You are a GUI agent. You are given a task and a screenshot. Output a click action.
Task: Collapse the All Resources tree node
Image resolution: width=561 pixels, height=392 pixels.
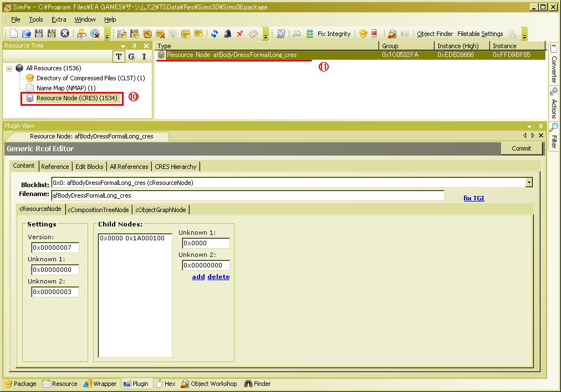[9, 69]
